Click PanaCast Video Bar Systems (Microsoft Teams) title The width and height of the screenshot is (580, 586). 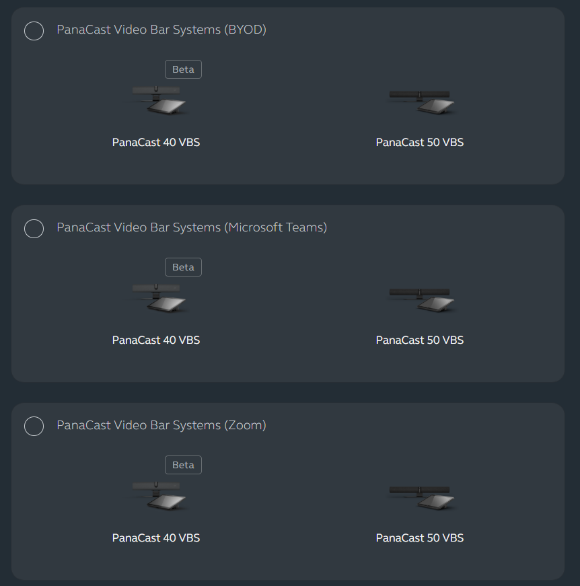[192, 228]
